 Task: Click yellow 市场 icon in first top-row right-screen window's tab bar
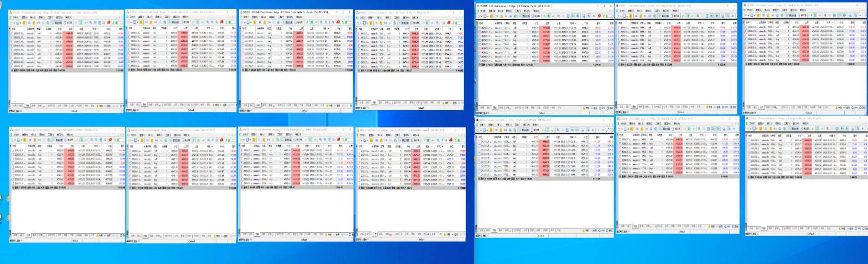click(584, 108)
